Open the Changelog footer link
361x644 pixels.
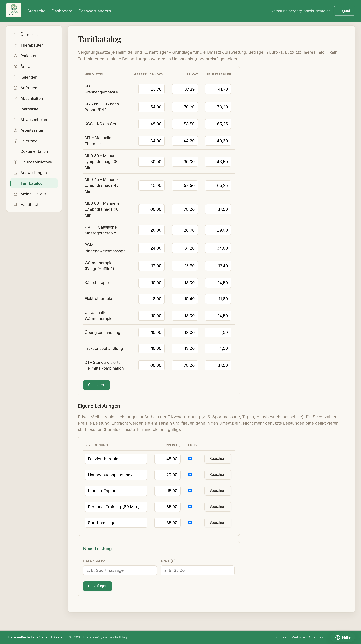[318, 637]
